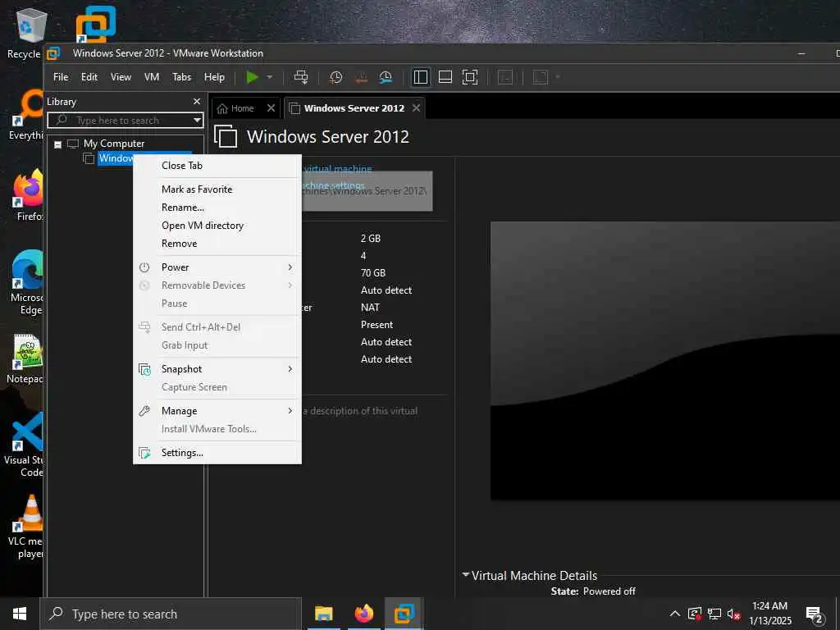The width and height of the screenshot is (840, 630).
Task: Open the Library search dropdown arrow
Action: 198,121
